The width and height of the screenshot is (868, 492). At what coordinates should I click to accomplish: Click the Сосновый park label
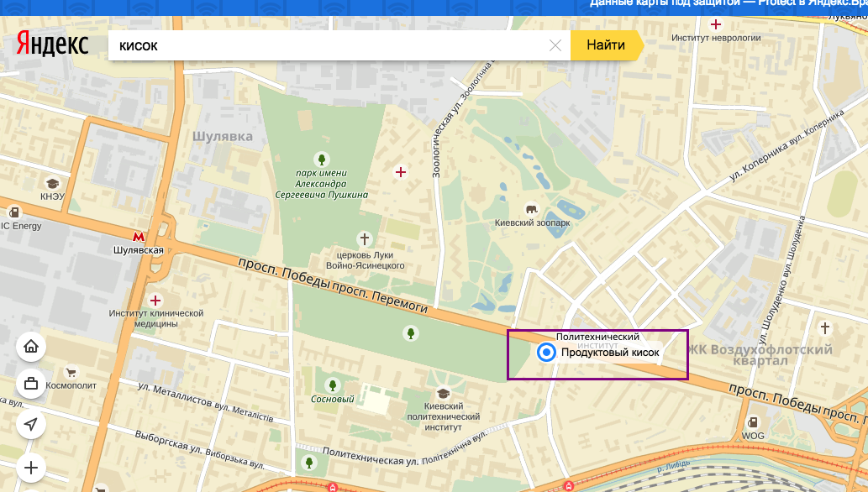click(332, 399)
